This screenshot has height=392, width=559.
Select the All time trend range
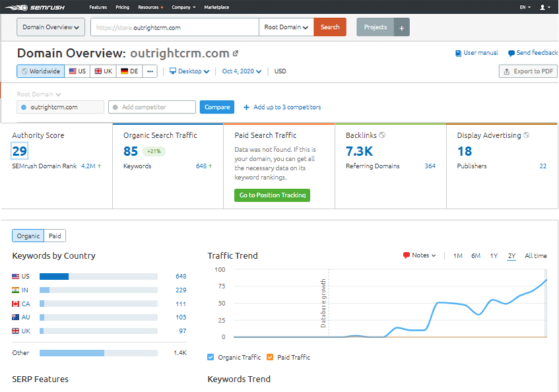[x=535, y=256]
